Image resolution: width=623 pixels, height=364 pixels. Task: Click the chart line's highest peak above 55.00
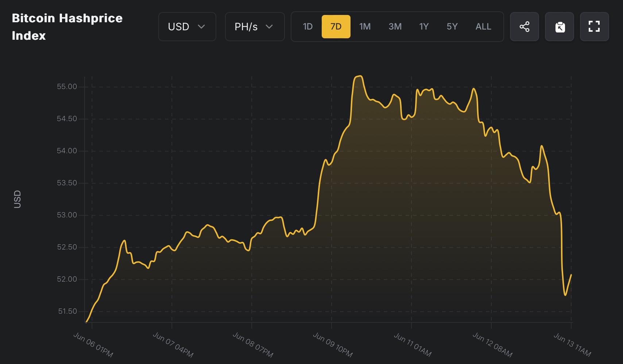(x=360, y=76)
